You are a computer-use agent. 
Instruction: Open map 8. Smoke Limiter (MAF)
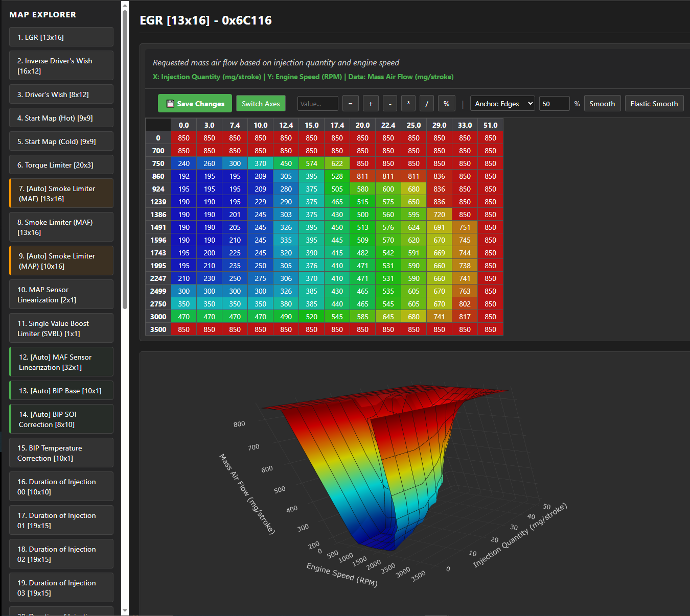coord(61,227)
